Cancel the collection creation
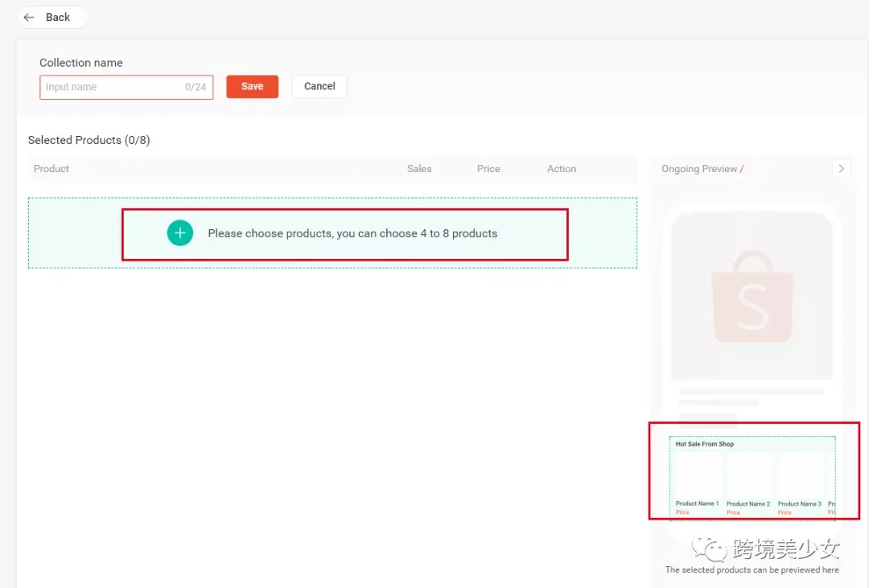Screen dimensions: 869x588 (319, 86)
